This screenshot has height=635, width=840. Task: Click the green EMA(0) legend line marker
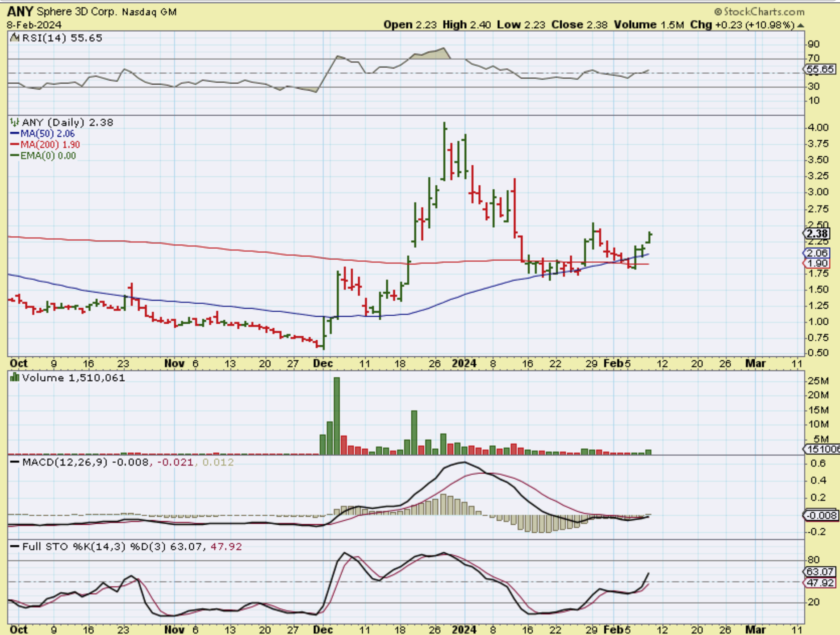(x=15, y=156)
